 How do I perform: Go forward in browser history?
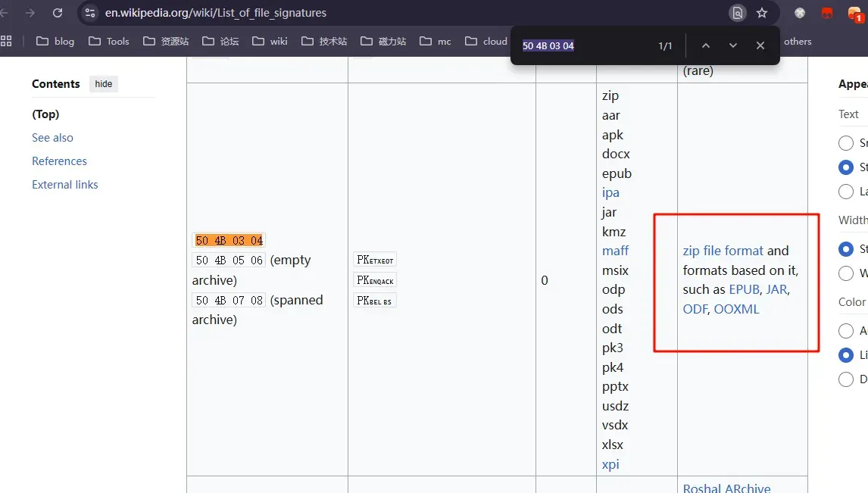30,13
